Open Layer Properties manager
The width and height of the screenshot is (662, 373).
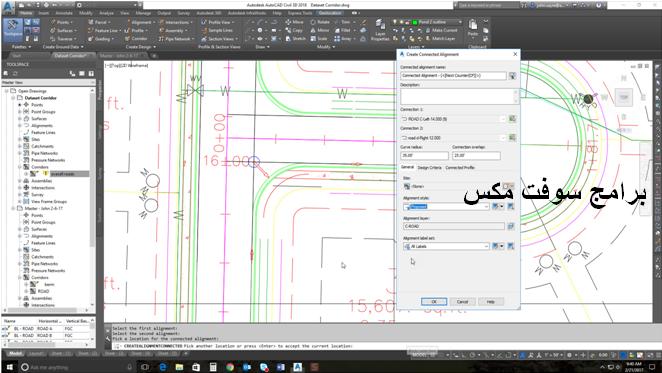(x=380, y=30)
